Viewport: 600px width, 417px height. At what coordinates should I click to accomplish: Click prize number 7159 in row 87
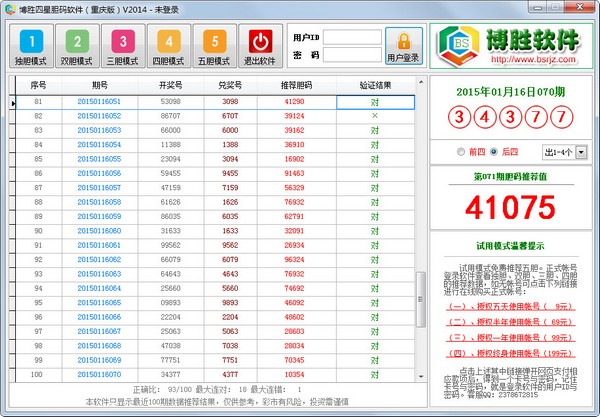pos(230,188)
